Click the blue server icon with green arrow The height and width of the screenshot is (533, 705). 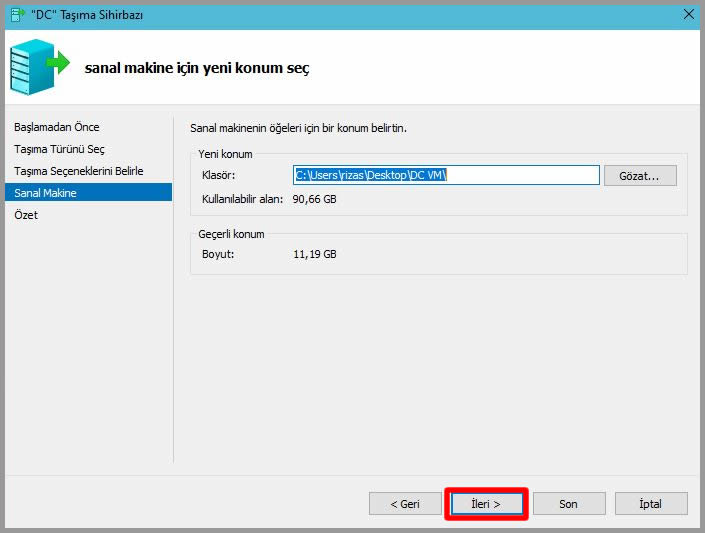[x=39, y=68]
